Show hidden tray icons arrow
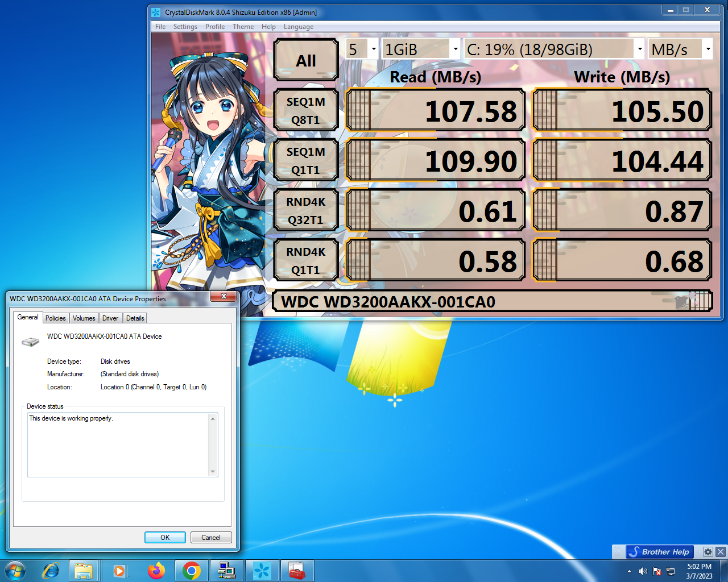 [x=629, y=571]
